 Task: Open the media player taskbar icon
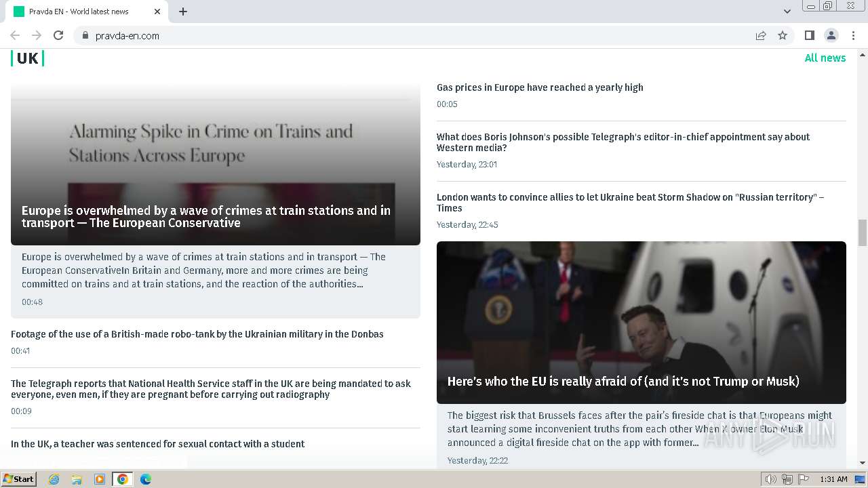tap(100, 479)
